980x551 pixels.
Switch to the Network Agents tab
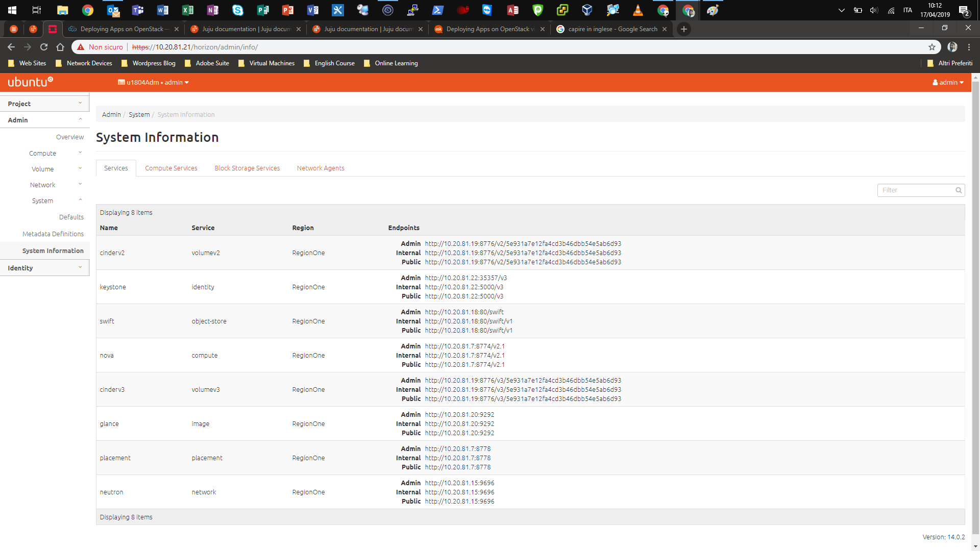(x=321, y=168)
